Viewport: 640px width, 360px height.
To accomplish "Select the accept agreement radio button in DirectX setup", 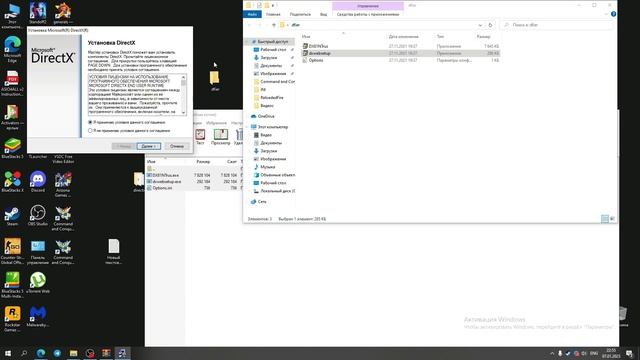I will pyautogui.click(x=90, y=122).
